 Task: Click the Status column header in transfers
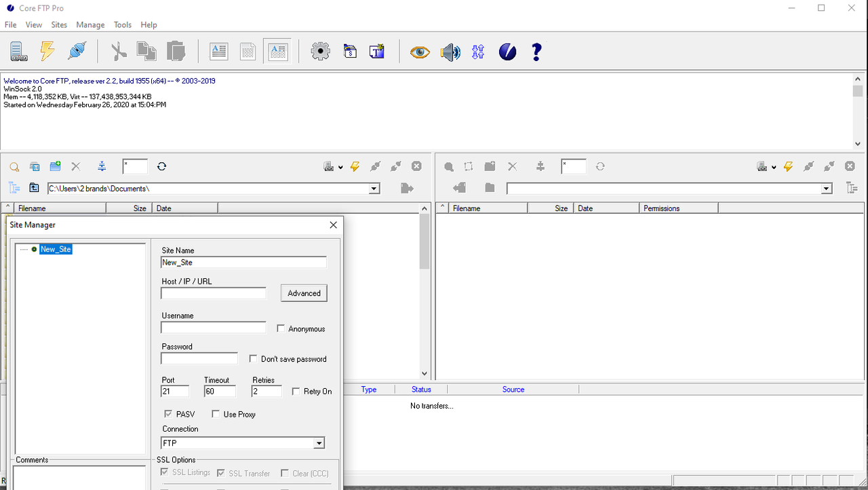(x=421, y=390)
